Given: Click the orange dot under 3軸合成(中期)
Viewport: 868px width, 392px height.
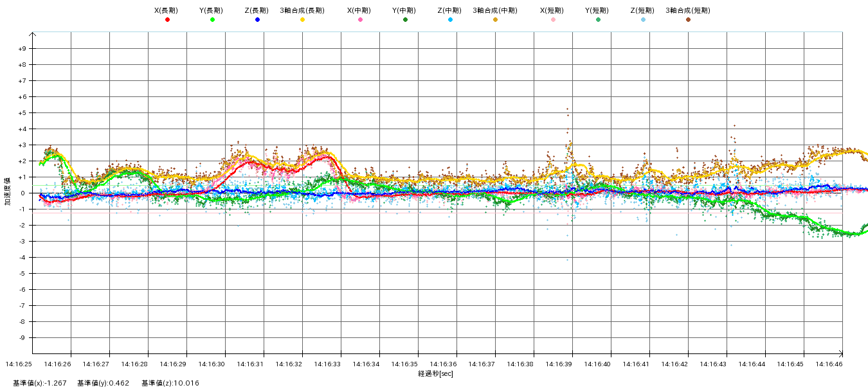Looking at the screenshot, I should pos(495,20).
